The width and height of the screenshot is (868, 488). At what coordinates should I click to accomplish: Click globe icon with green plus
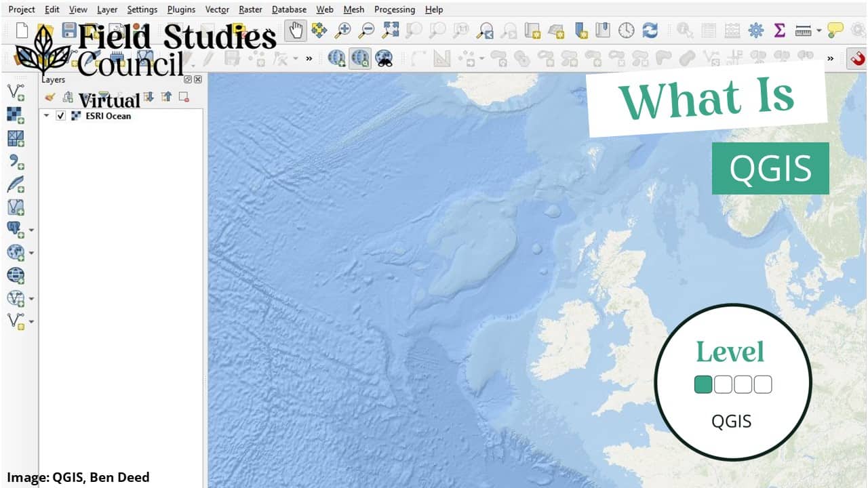click(336, 58)
